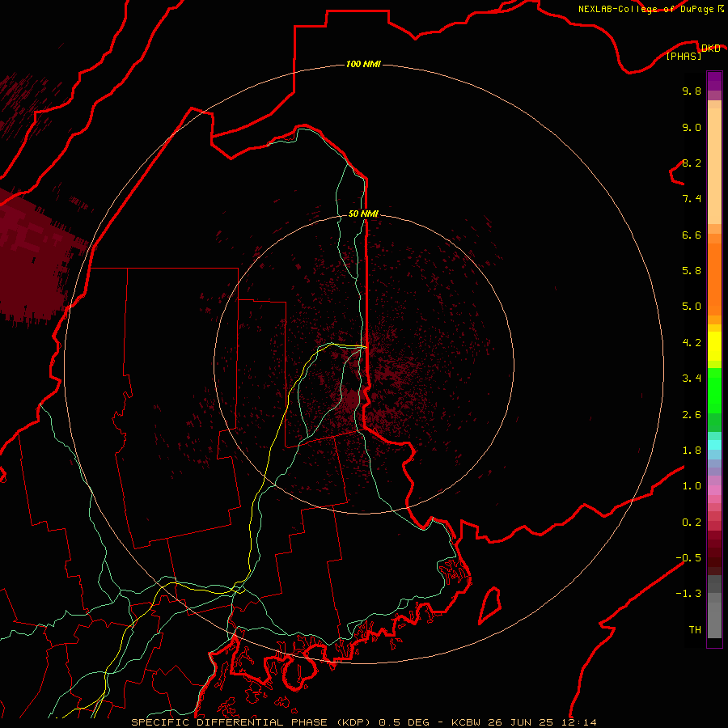
Task: Click the 9.0 scale label
Action: [x=692, y=127]
